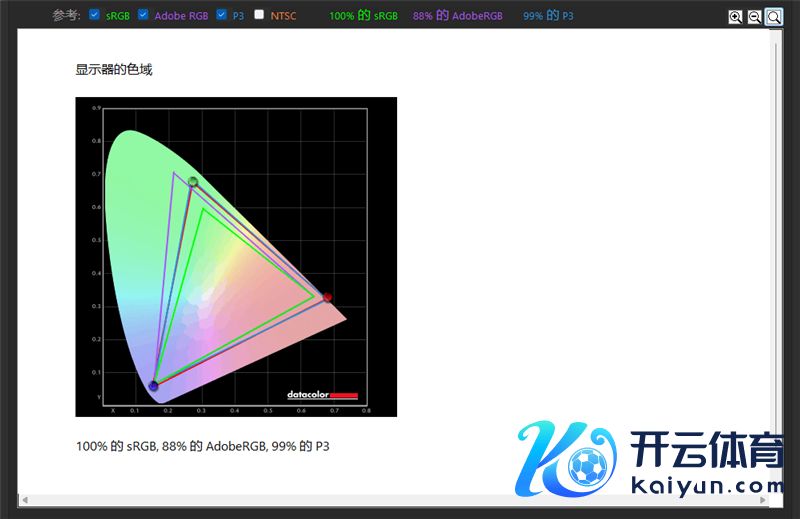This screenshot has height=519, width=800.
Task: Disable the Adobe RGB reference checkbox
Action: tap(143, 15)
